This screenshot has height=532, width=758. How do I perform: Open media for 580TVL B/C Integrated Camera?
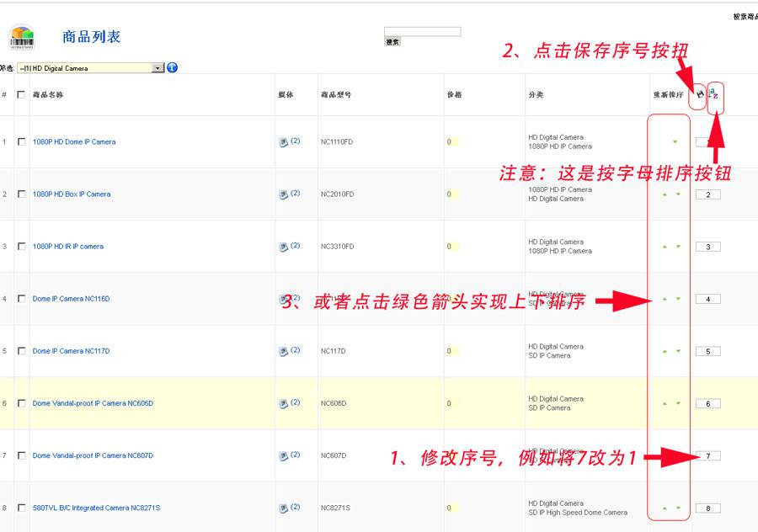pyautogui.click(x=284, y=508)
